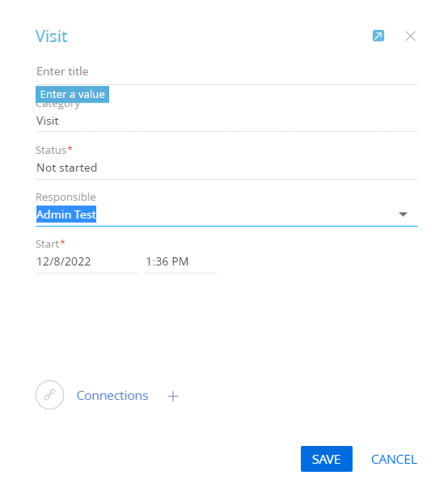Cancel the visit with CANCEL button

pos(394,460)
